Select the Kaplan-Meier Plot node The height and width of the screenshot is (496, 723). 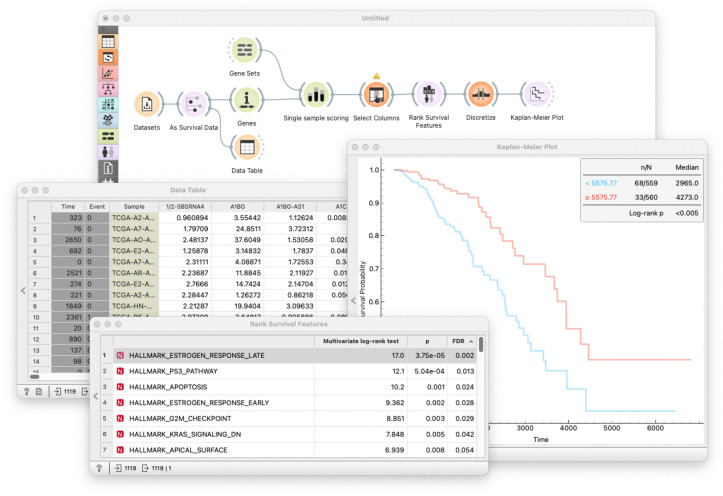[x=537, y=94]
